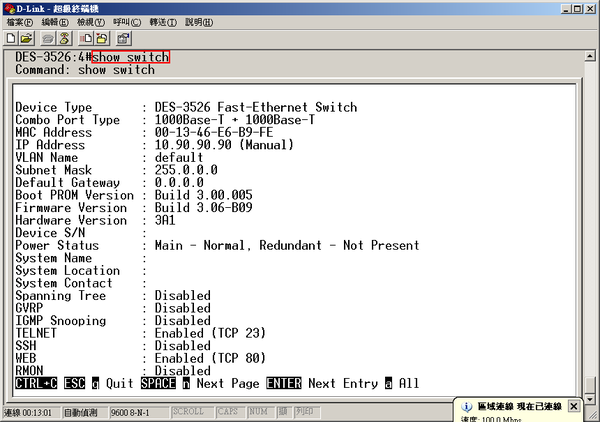The image size is (600, 422).
Task: Click the subnet mask value 255.0.0.0
Action: 186,170
